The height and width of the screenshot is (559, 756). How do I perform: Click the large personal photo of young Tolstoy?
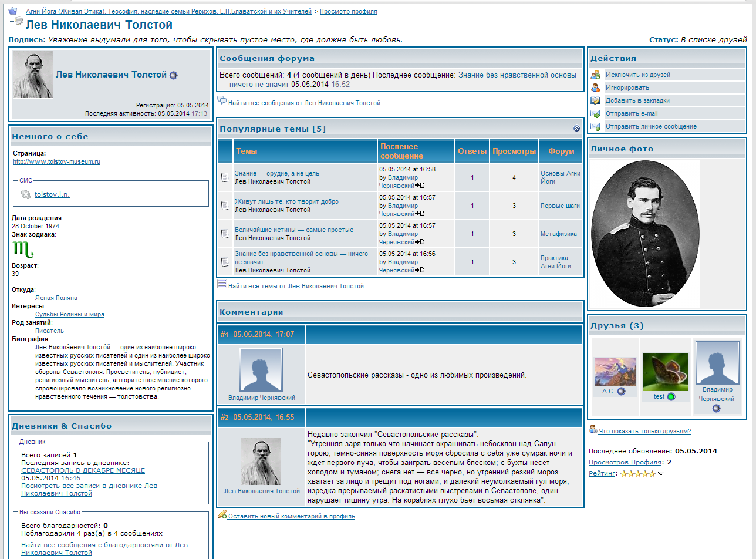644,234
